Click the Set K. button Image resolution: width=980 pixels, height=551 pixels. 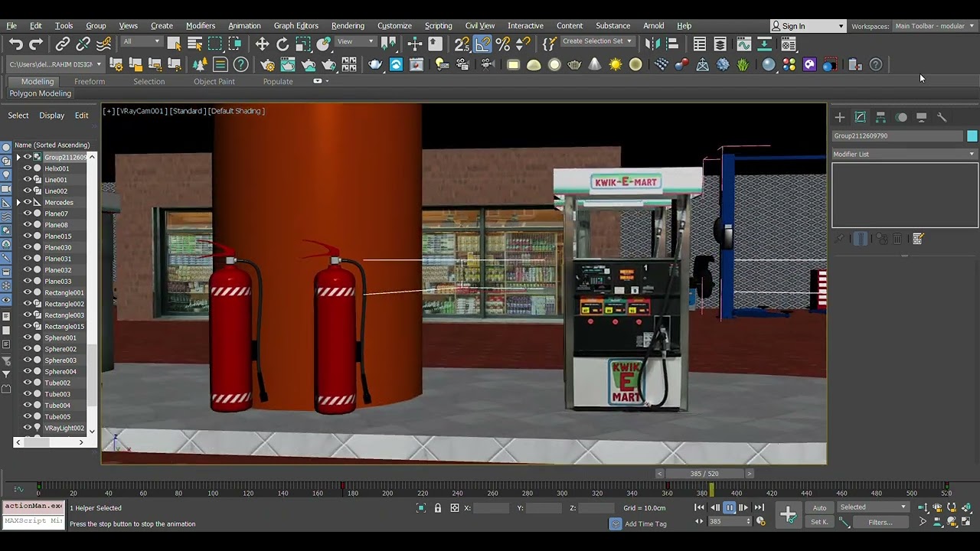819,522
